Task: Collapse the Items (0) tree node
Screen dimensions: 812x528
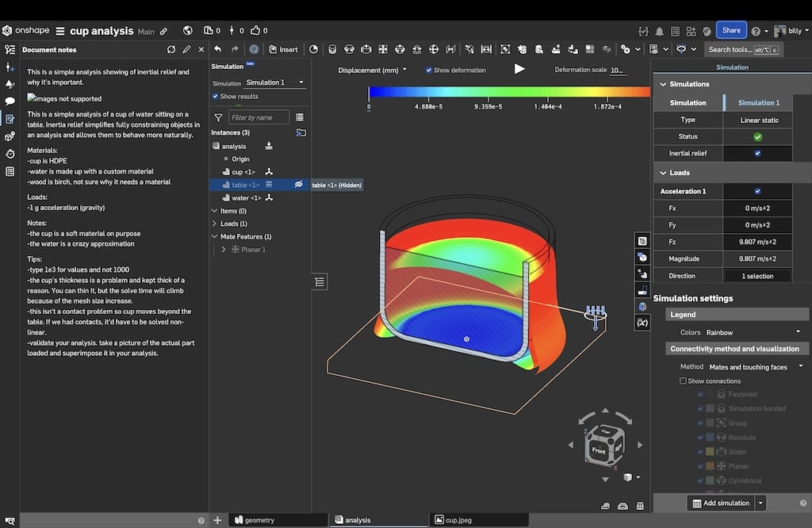Action: pos(214,211)
